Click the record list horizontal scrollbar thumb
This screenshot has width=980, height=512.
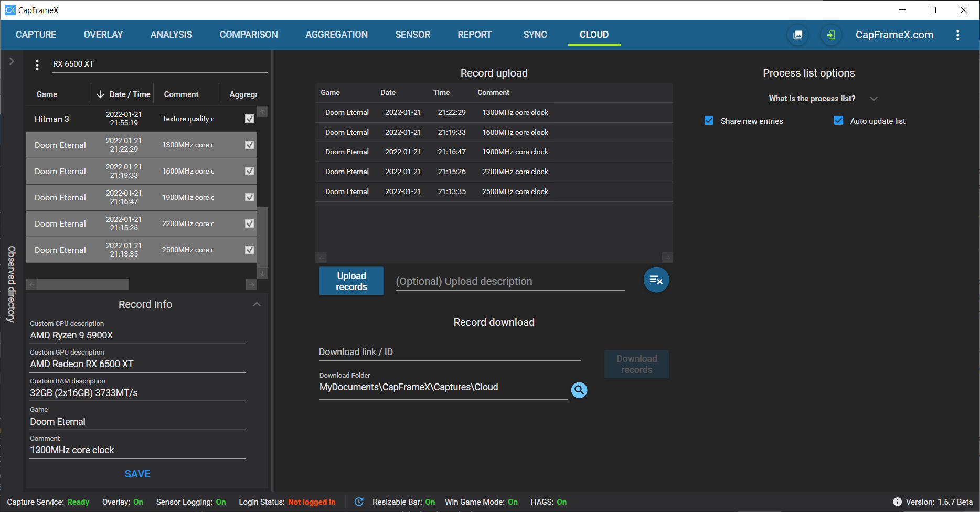tap(83, 284)
